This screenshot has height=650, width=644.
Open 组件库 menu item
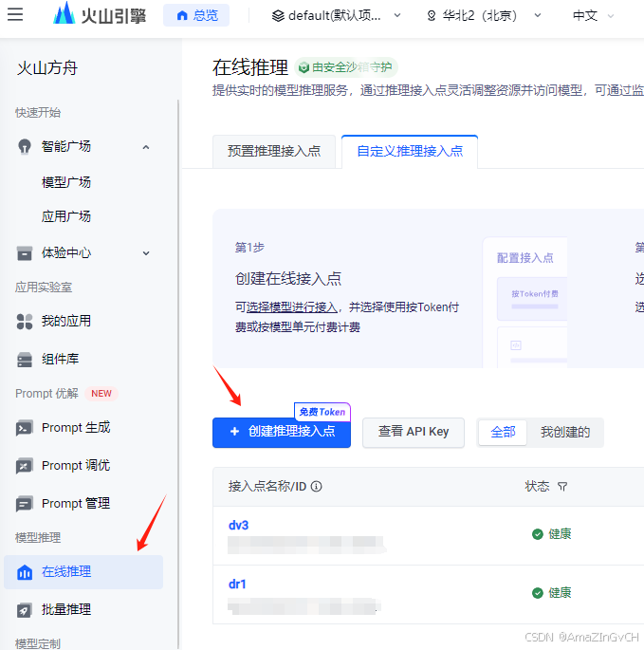tap(61, 359)
